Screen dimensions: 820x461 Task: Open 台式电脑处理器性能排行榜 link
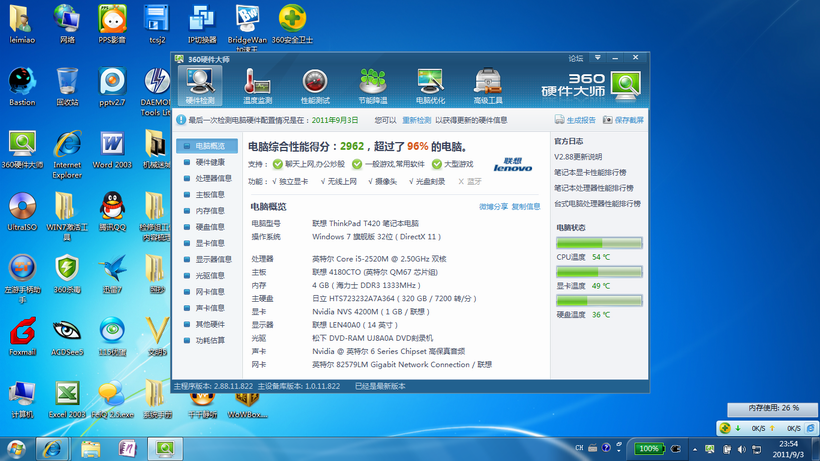point(597,204)
